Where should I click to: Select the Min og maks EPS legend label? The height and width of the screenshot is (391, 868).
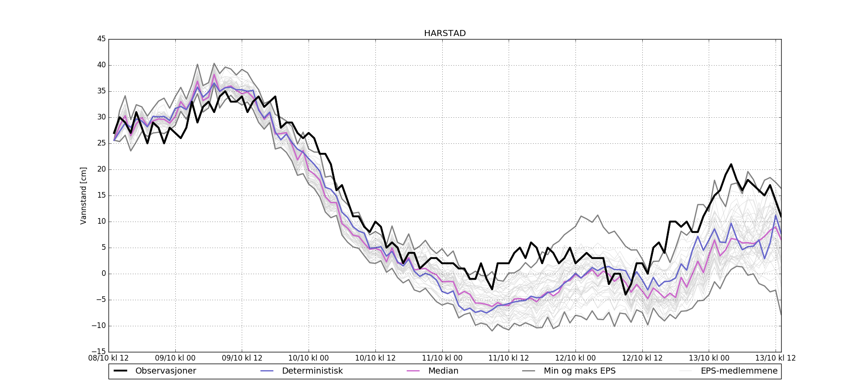(579, 371)
